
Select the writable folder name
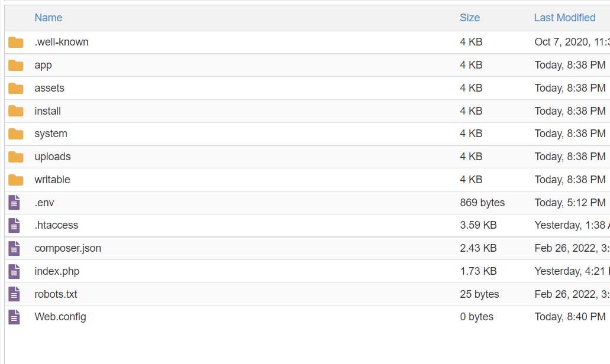pyautogui.click(x=52, y=180)
